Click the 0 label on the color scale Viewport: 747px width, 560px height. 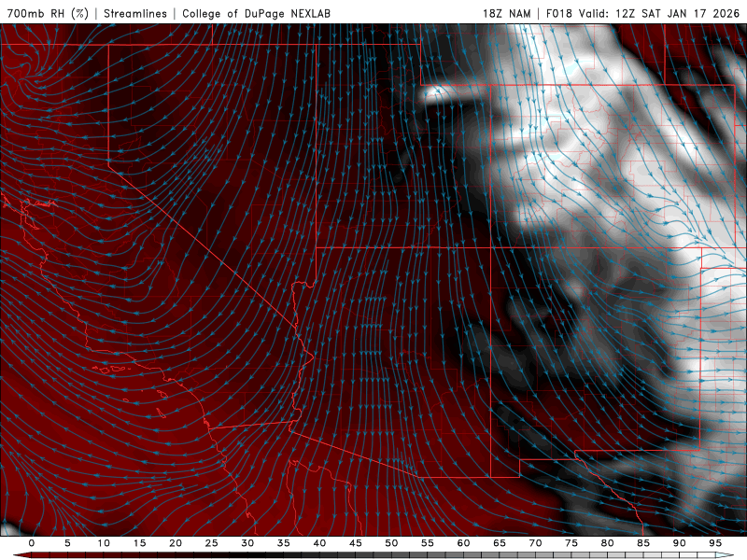pos(32,543)
